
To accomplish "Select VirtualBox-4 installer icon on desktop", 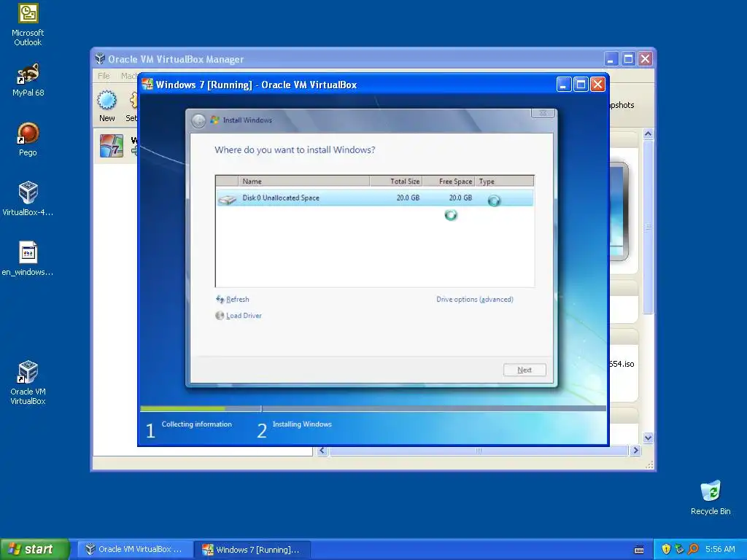I will pyautogui.click(x=28, y=198).
